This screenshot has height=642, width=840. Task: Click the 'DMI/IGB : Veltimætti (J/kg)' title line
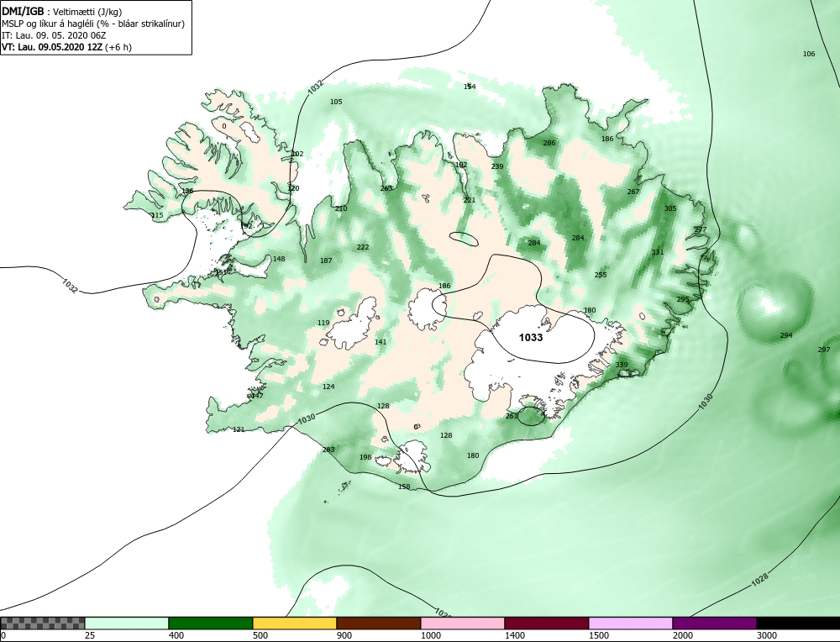[x=61, y=12]
